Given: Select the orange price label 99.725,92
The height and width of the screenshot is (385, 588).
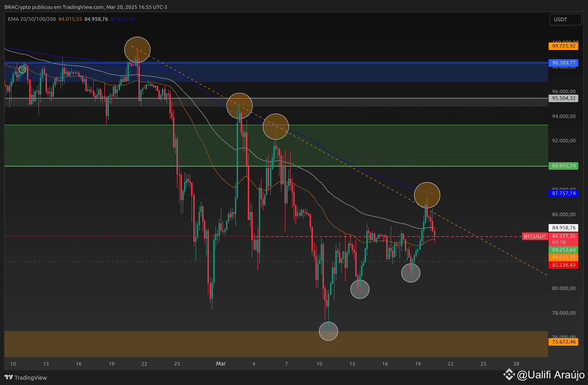Looking at the screenshot, I should click(x=563, y=46).
